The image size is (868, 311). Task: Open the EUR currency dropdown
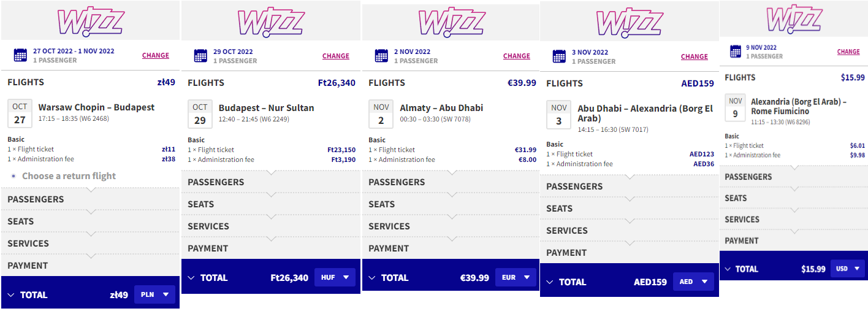(515, 277)
